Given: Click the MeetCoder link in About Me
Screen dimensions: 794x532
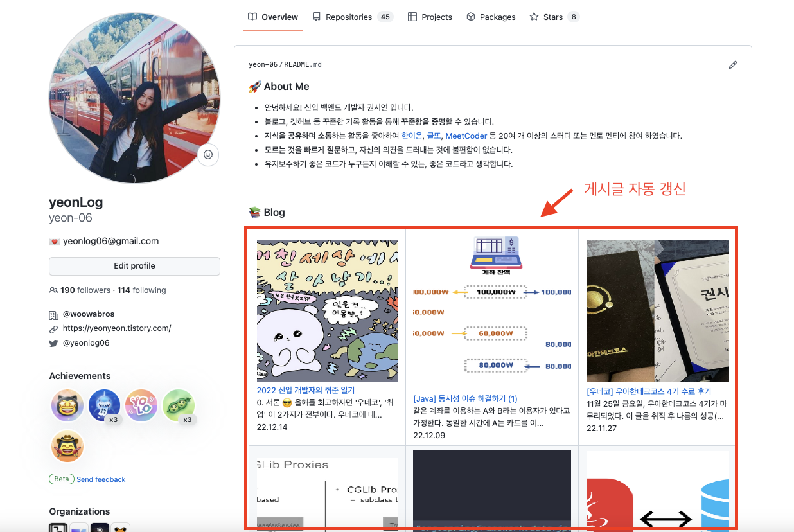Looking at the screenshot, I should [x=466, y=136].
